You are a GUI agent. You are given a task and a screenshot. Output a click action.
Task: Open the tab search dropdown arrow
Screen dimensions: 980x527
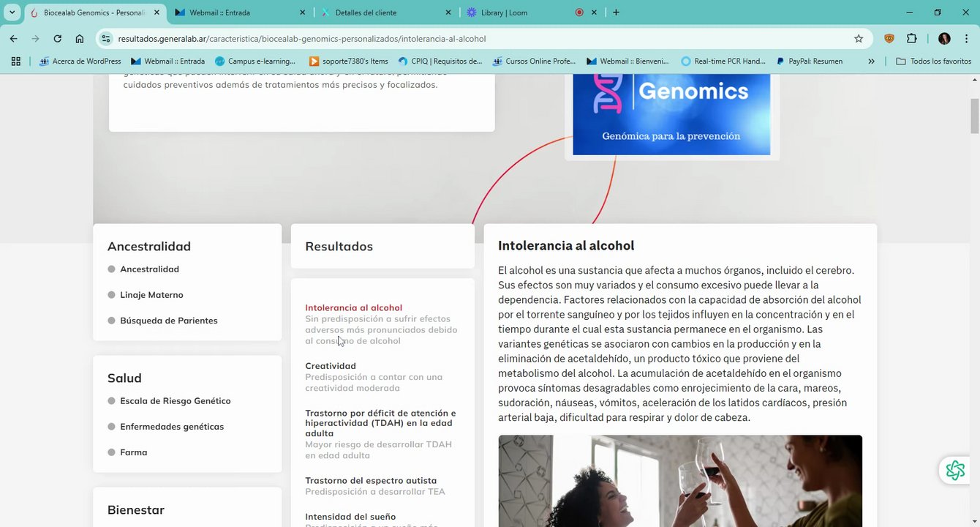click(x=12, y=12)
